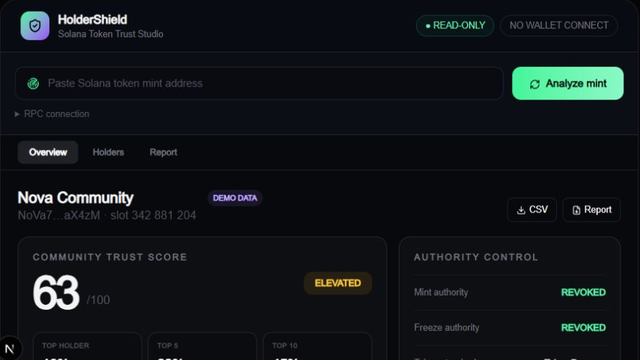Click the NoVa7…aX4zM slot address text
Screen dimensions: 640x360
click(x=107, y=215)
